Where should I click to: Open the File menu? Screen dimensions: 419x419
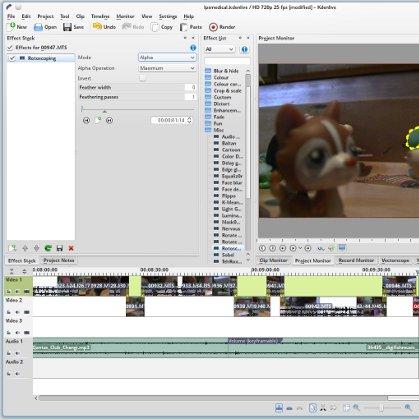(x=11, y=16)
